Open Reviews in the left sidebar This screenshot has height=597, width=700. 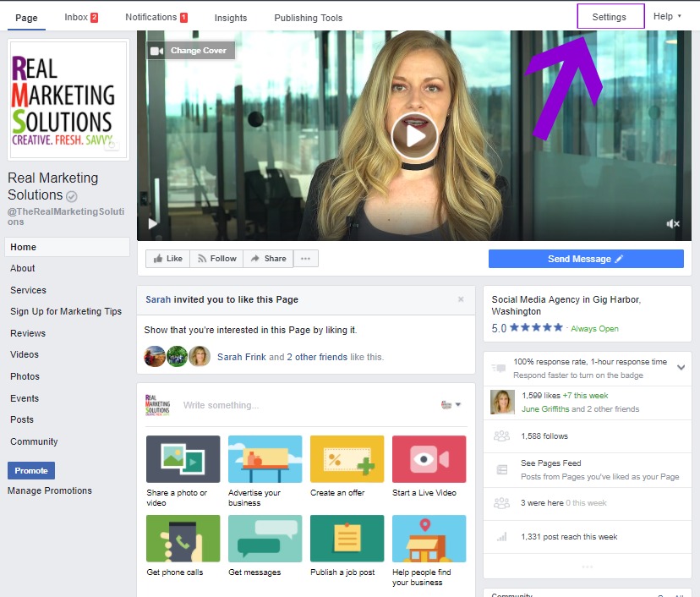tap(28, 333)
